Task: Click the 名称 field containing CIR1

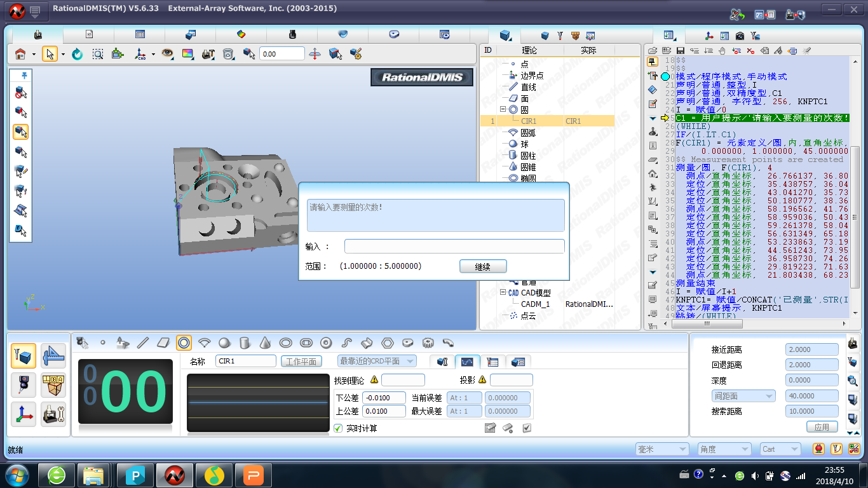Action: pyautogui.click(x=246, y=361)
